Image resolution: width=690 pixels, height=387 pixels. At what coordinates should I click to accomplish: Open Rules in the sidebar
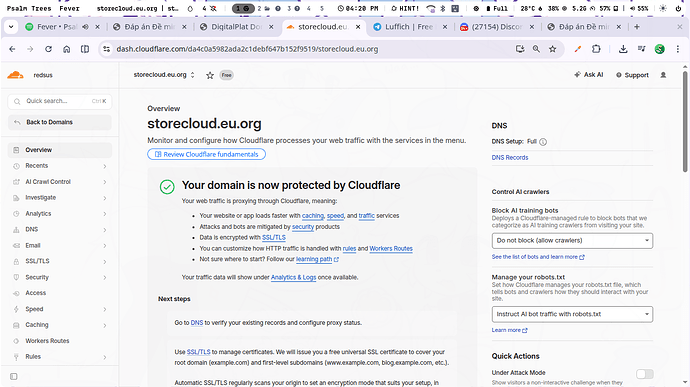click(60, 357)
